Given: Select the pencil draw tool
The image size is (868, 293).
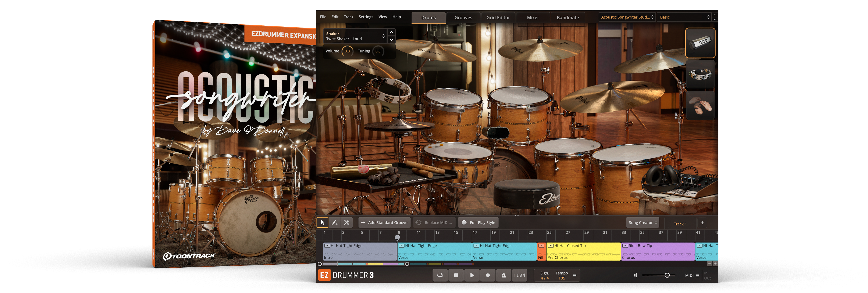Looking at the screenshot, I should 334,222.
